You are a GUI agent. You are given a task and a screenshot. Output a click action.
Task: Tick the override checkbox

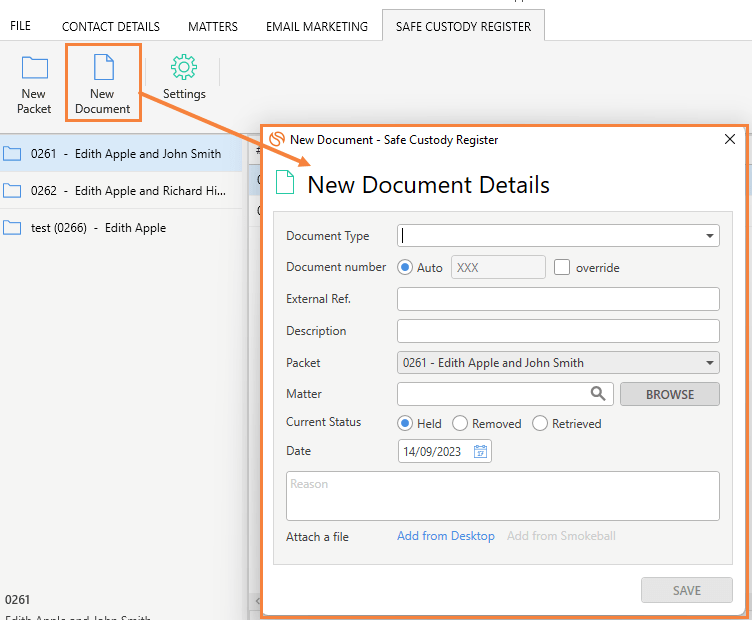[x=562, y=267]
